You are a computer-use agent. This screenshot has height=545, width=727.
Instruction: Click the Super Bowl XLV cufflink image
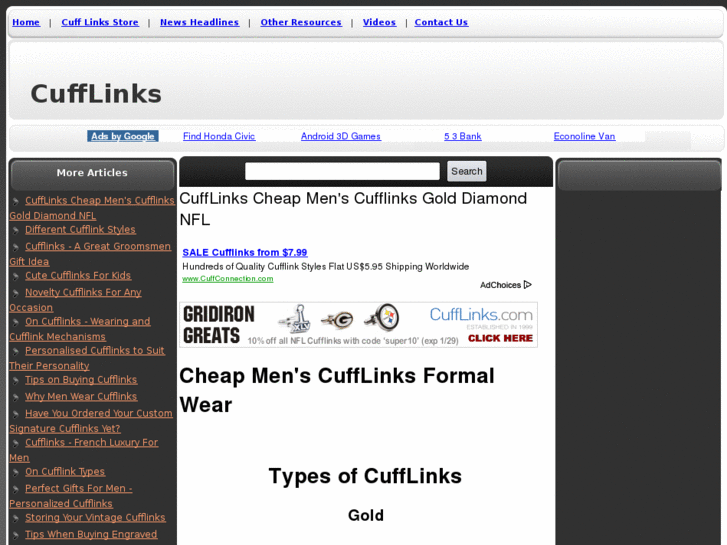point(294,319)
